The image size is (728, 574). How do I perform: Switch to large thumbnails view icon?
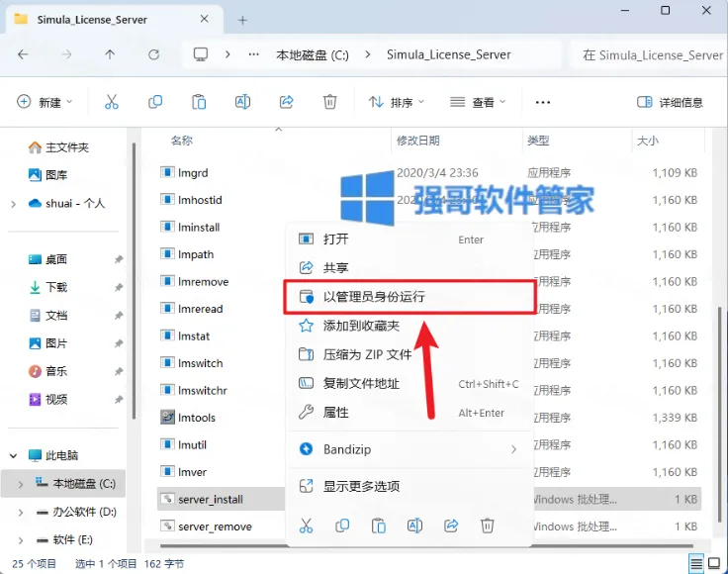click(x=714, y=564)
